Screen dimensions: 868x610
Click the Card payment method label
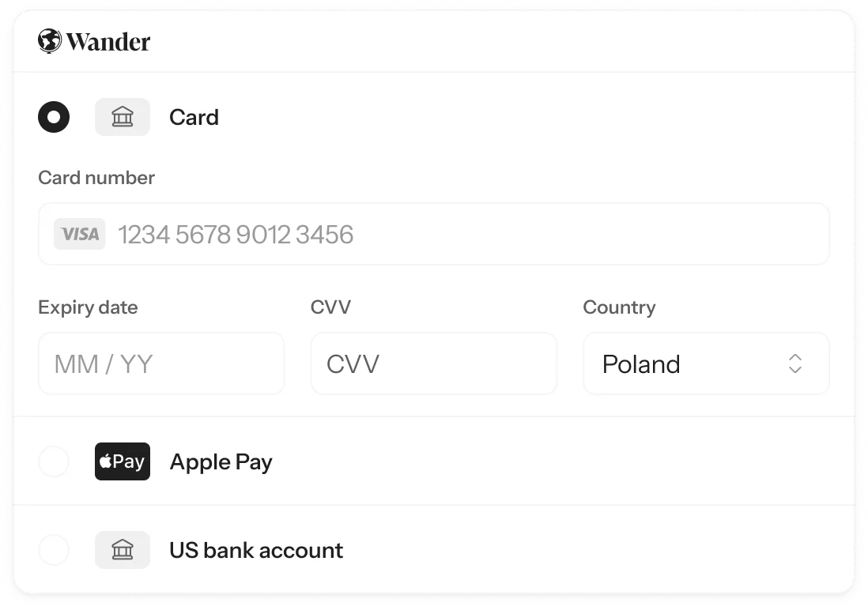tap(194, 117)
